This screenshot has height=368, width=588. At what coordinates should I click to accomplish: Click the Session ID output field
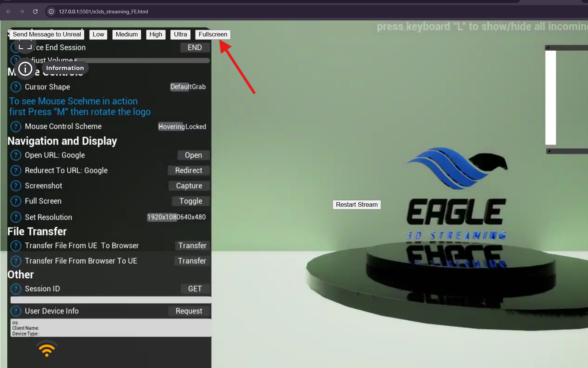pyautogui.click(x=111, y=300)
